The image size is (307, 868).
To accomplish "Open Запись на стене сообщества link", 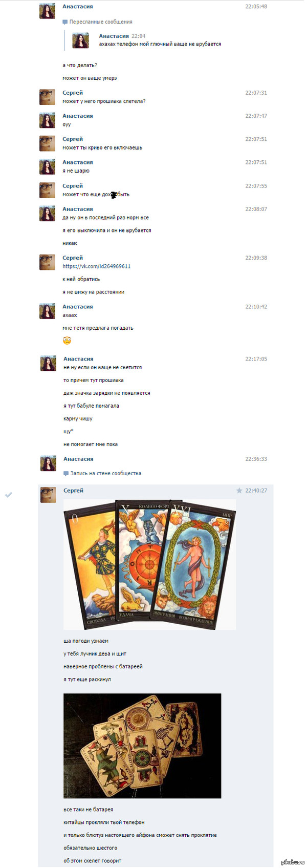I will coord(106,473).
